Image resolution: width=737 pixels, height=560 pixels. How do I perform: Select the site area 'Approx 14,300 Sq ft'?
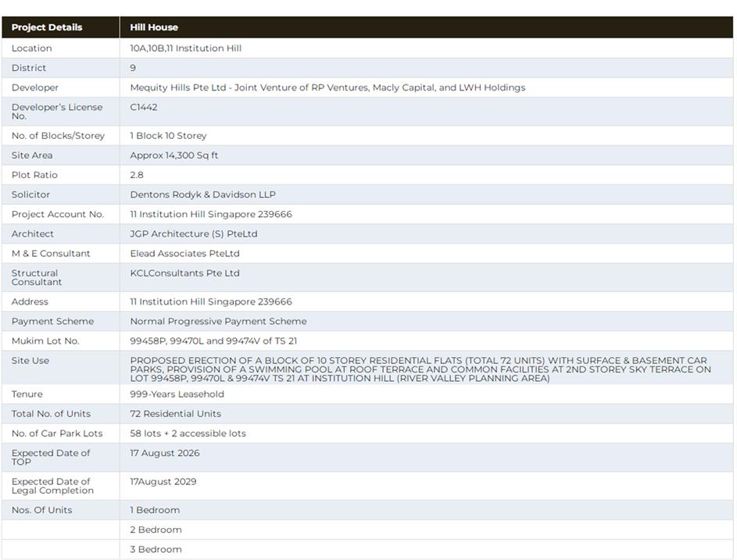pos(174,155)
